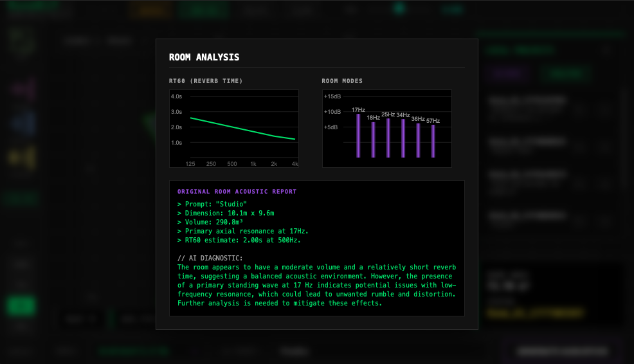Click the teal circular indicator in top bar
The width and height of the screenshot is (634, 364).
click(399, 9)
